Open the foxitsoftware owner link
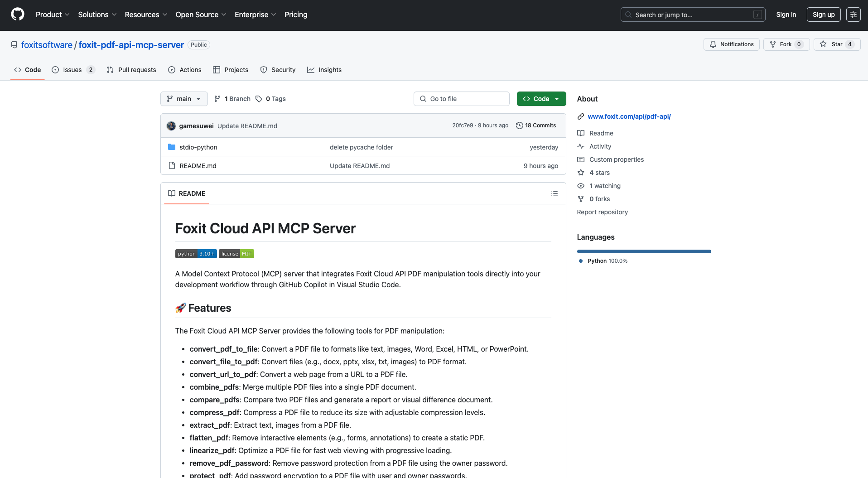Image resolution: width=868 pixels, height=478 pixels. [47, 45]
